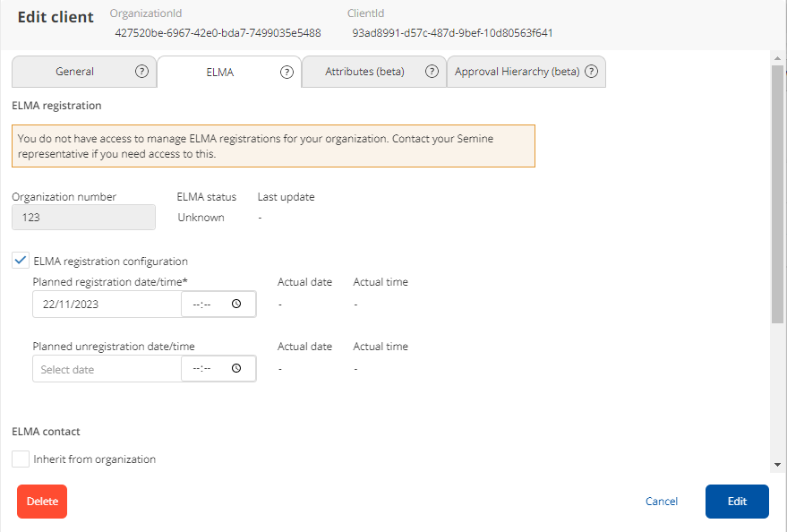Open the Attributes (beta) tab
Screen dimensions: 787x532
tap(364, 72)
